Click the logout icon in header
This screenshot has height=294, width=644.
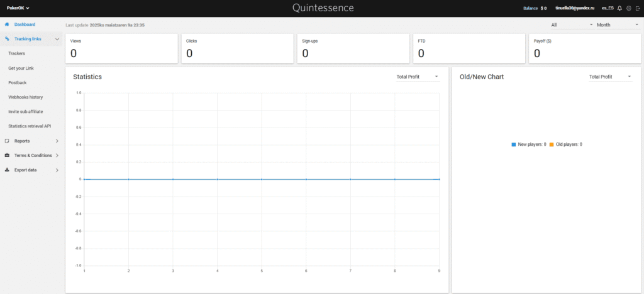tap(636, 8)
